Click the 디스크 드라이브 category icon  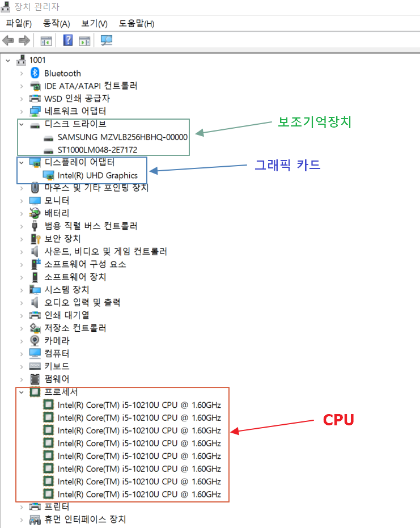pyautogui.click(x=35, y=125)
